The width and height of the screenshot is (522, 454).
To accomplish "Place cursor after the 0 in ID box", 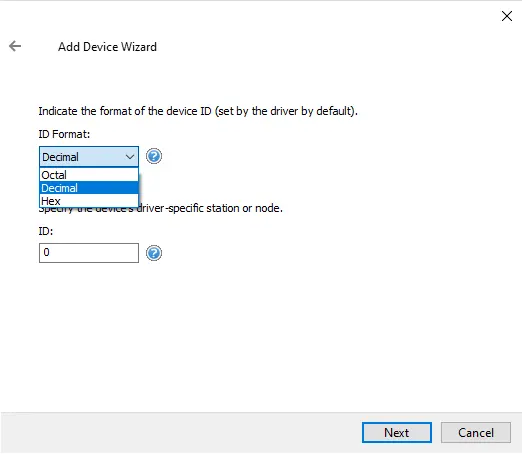I will coord(50,252).
